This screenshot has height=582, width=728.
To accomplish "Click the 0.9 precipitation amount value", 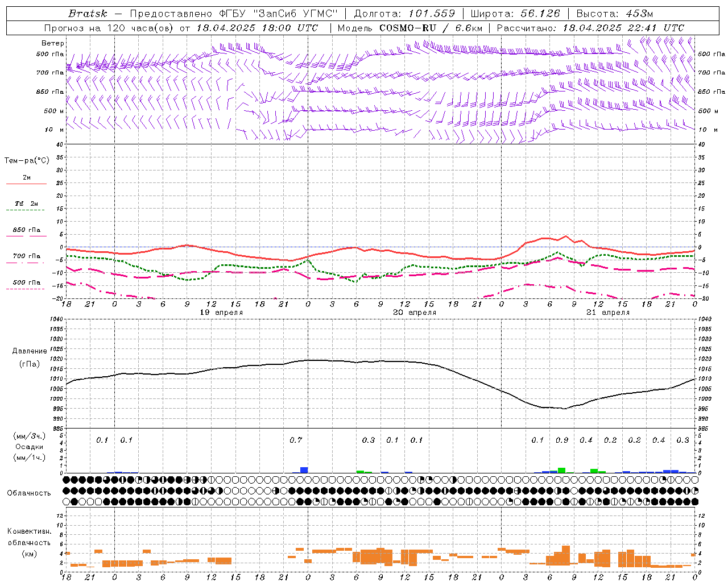I will (562, 440).
